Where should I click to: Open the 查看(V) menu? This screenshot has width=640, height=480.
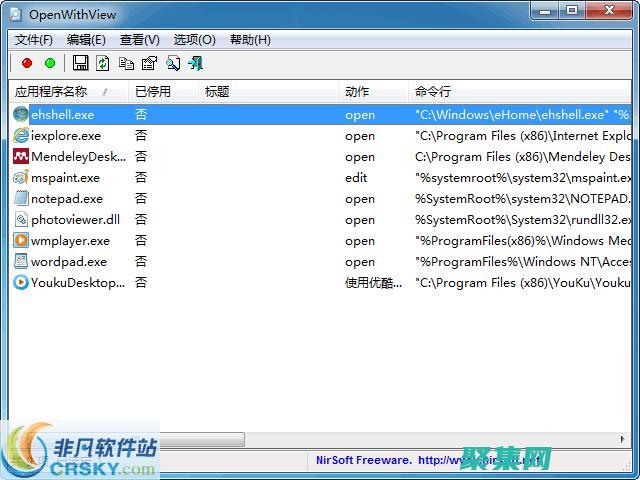(x=139, y=40)
